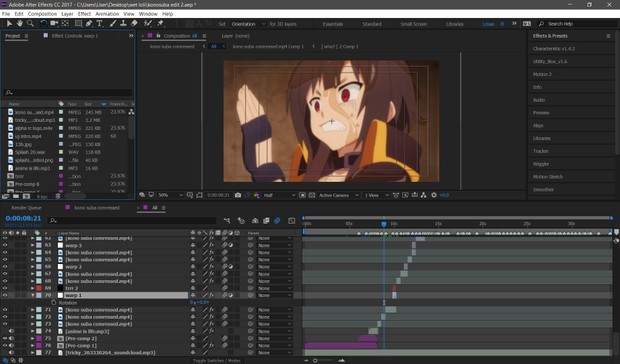The height and width of the screenshot is (364, 620).
Task: Expand layer 63 warp 3
Action: pyautogui.click(x=33, y=245)
